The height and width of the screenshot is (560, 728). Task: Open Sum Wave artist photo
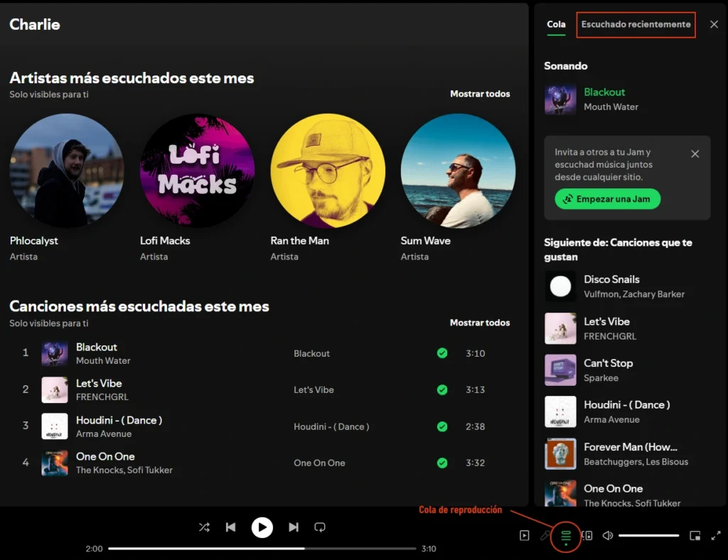coord(459,171)
